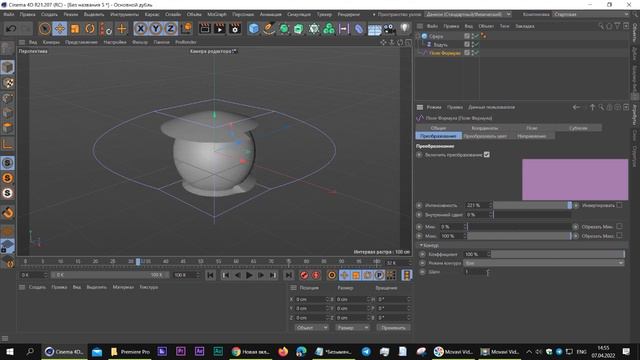
Task: Open the Объект coordinate mode dropdown
Action: [311, 328]
